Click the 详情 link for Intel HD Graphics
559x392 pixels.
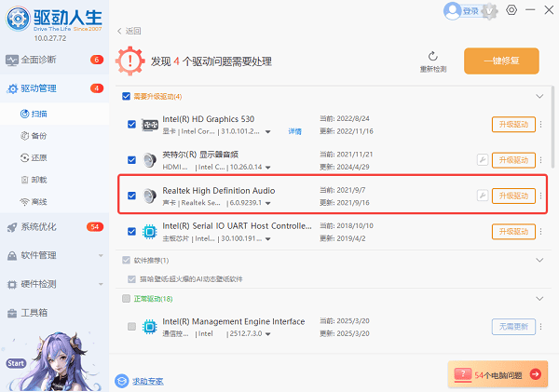pyautogui.click(x=294, y=132)
